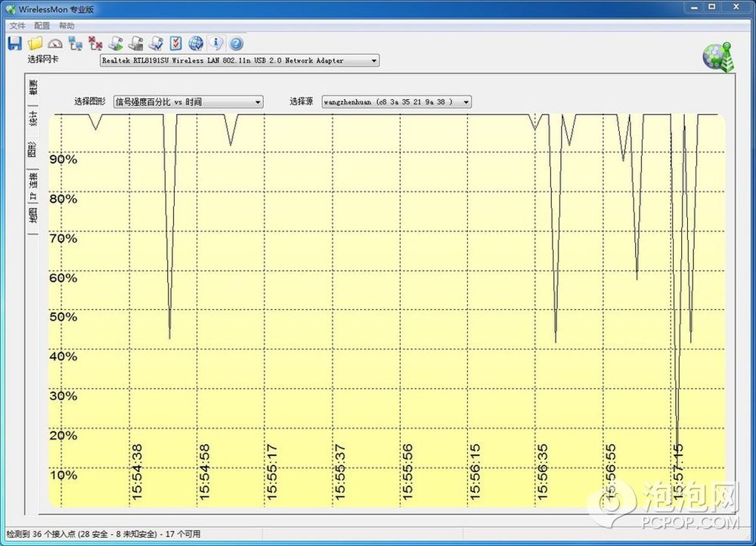Click the scroll icon with check mark

click(x=156, y=43)
